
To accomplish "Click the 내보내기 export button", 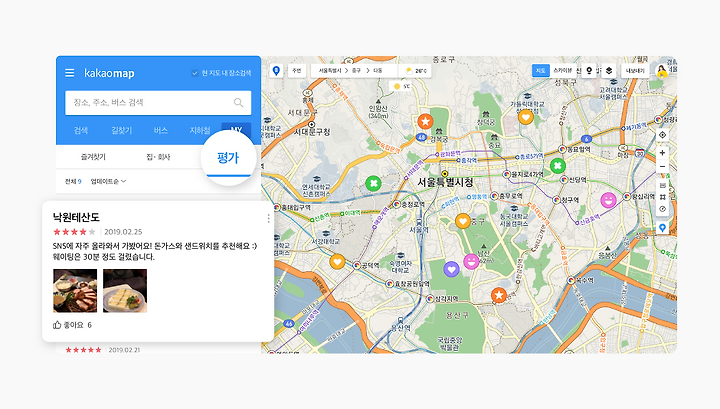I will click(636, 71).
